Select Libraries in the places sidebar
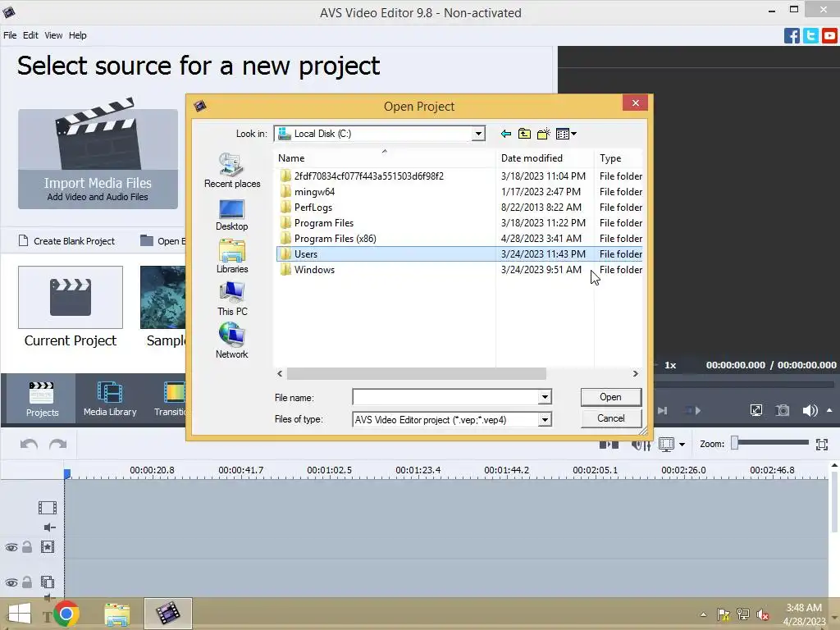The height and width of the screenshot is (630, 840). point(232,257)
